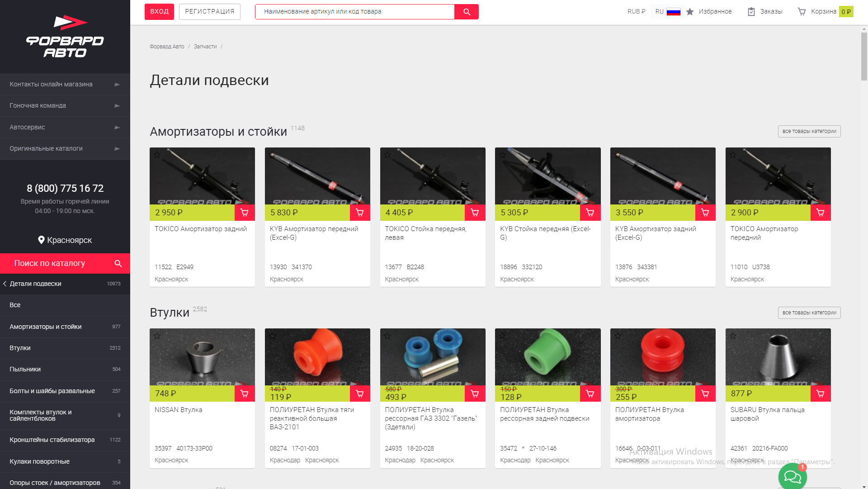Viewport: 868px width, 489px height.
Task: Favorite the KYB Амортизатор задний star
Action: pyautogui.click(x=618, y=155)
